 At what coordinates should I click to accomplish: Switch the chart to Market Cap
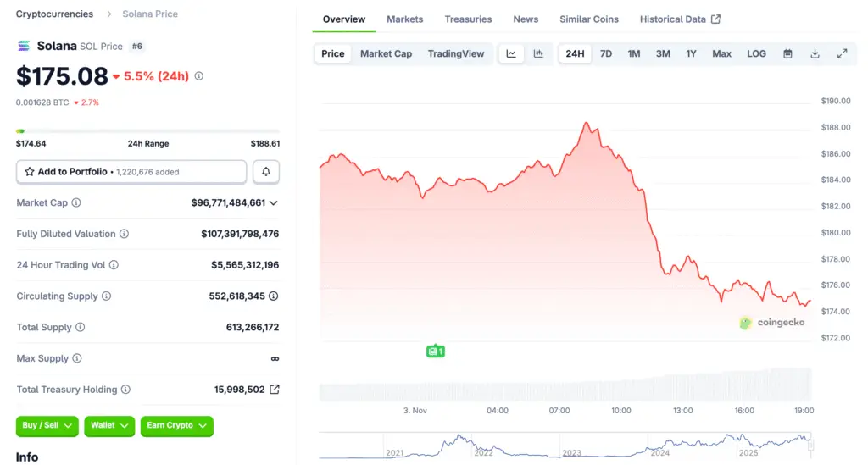pos(386,54)
